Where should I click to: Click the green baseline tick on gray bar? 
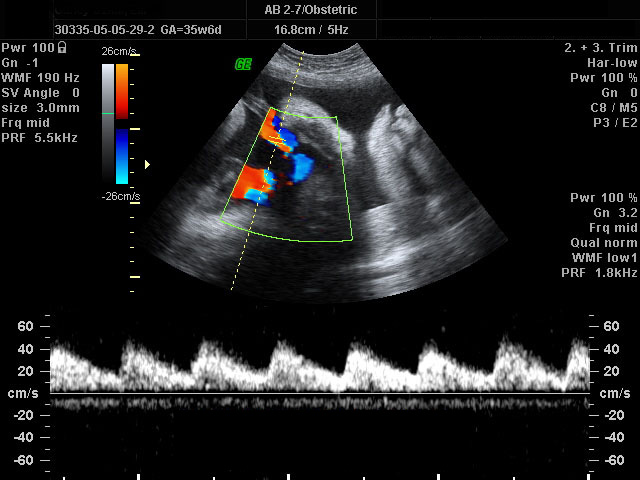click(108, 113)
